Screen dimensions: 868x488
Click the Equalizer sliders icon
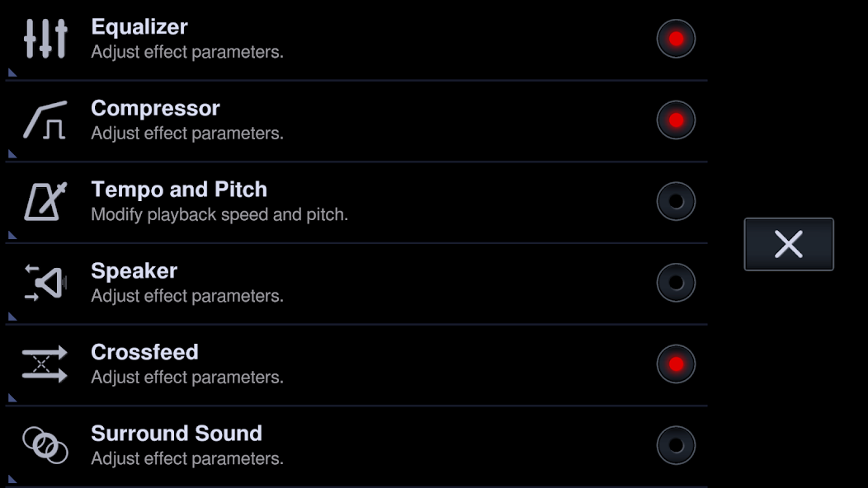click(x=45, y=39)
